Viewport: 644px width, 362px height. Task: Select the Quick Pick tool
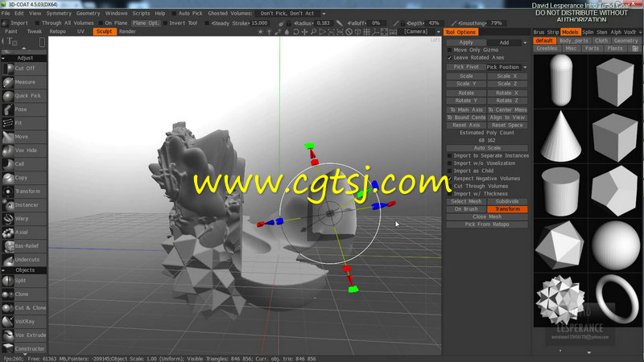coord(24,96)
